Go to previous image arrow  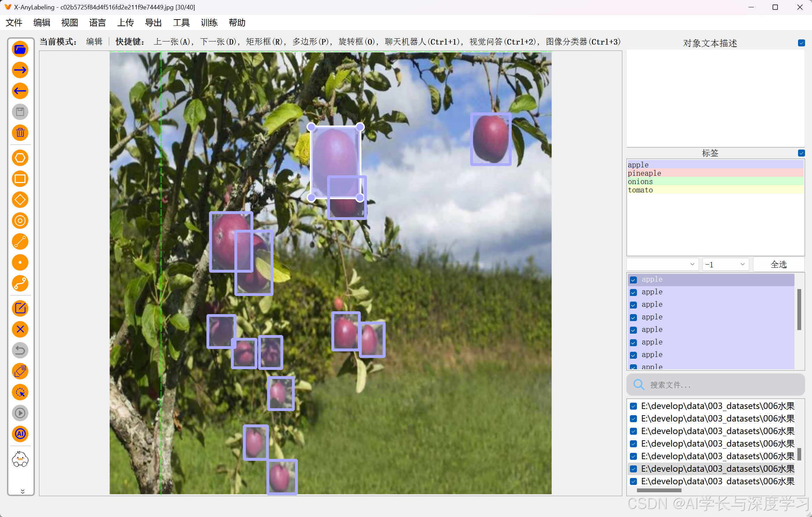point(20,91)
